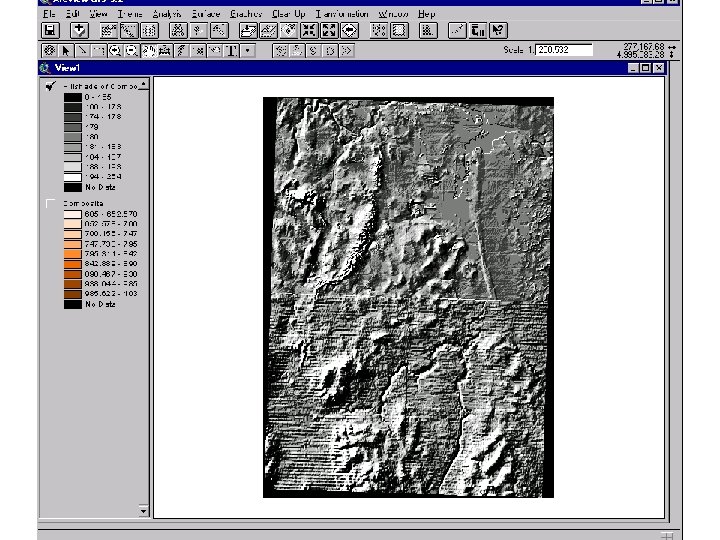Click the Edit Legend icon
720x540 pixels.
tap(129, 31)
